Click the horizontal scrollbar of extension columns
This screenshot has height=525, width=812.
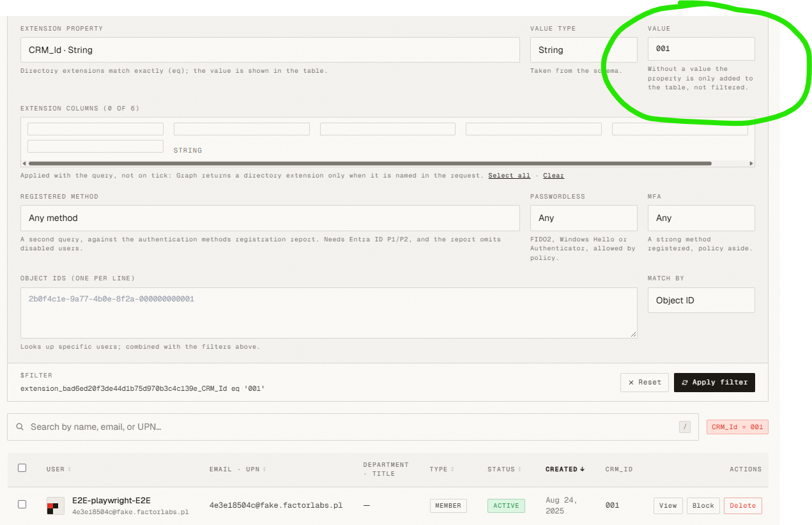coord(370,164)
